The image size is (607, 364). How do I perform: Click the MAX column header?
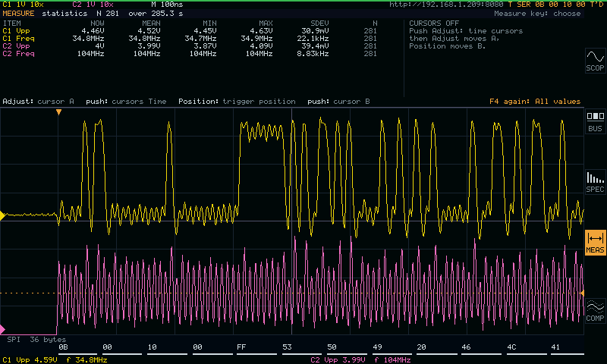tap(266, 24)
